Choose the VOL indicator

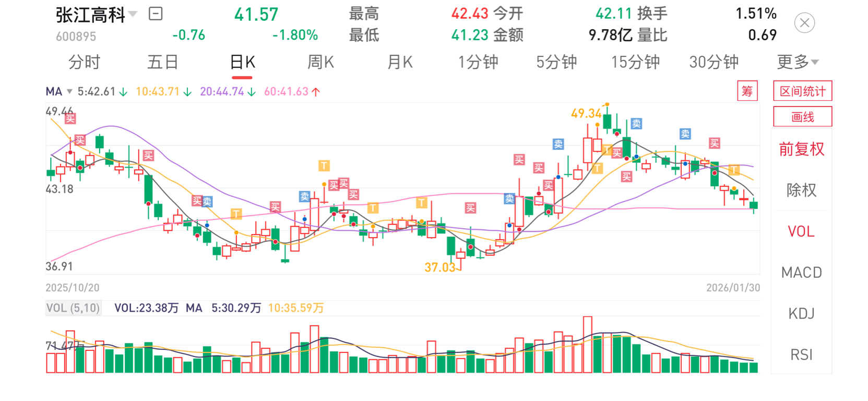(x=801, y=231)
